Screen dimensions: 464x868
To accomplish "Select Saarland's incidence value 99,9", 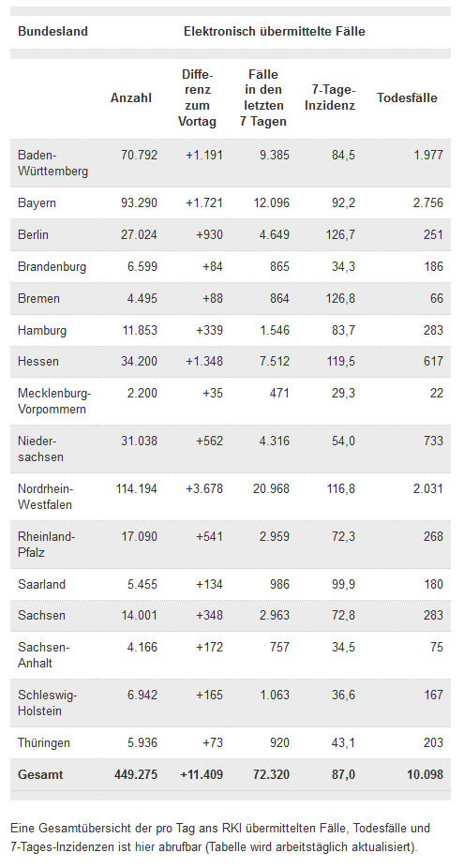I will point(342,584).
